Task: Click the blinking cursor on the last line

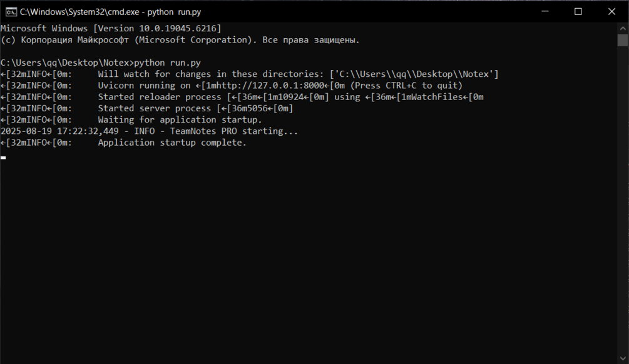Action: (3, 158)
